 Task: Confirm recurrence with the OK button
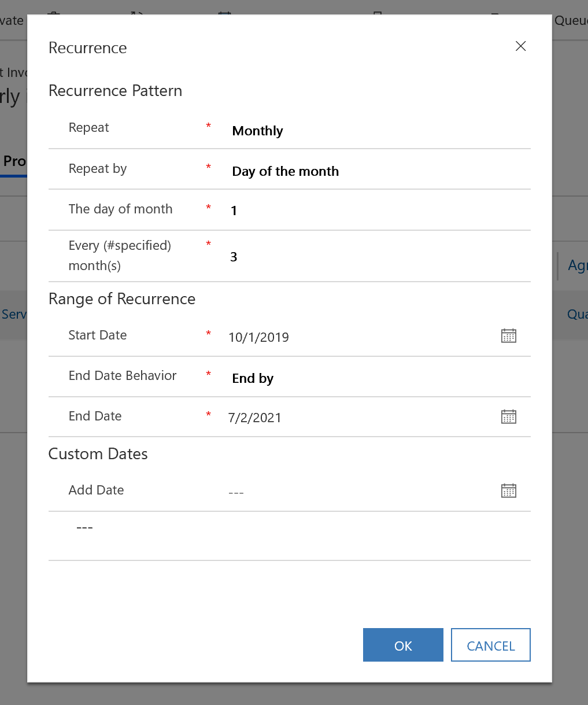click(x=403, y=645)
